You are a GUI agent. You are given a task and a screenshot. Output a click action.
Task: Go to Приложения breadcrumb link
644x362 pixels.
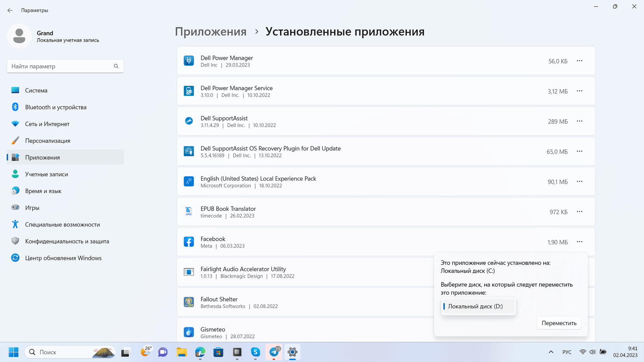coord(210,31)
